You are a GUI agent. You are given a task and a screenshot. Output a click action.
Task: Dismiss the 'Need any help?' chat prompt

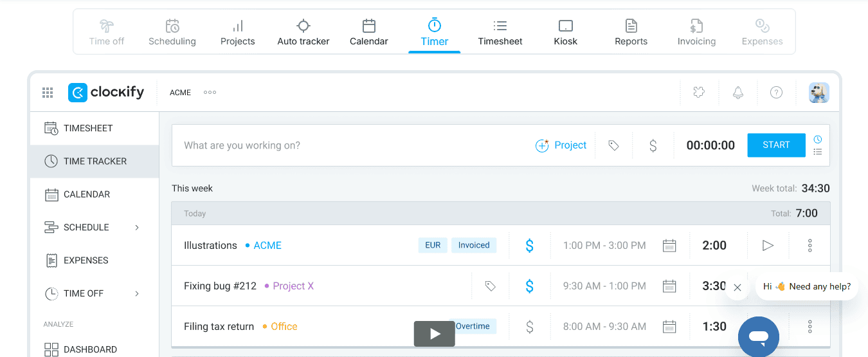coord(737,287)
